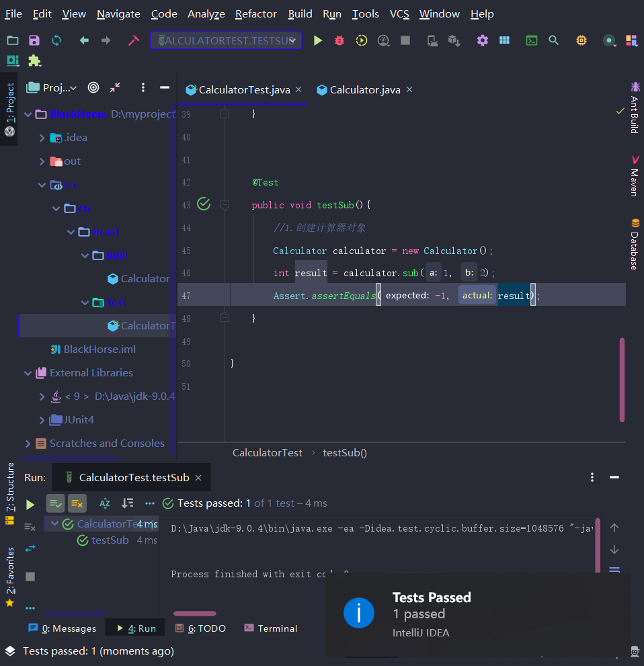Viewport: 644px width, 666px height.
Task: Click the orange chip icon in toolbar
Action: coord(581,40)
